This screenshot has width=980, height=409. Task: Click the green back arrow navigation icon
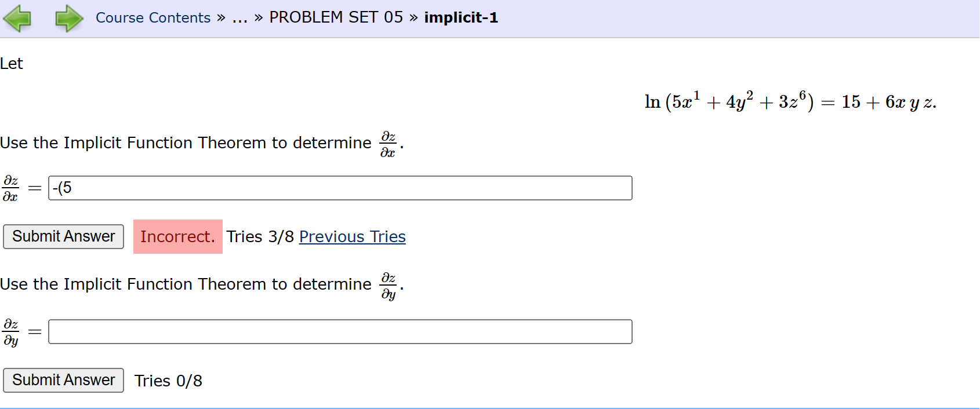pyautogui.click(x=18, y=18)
